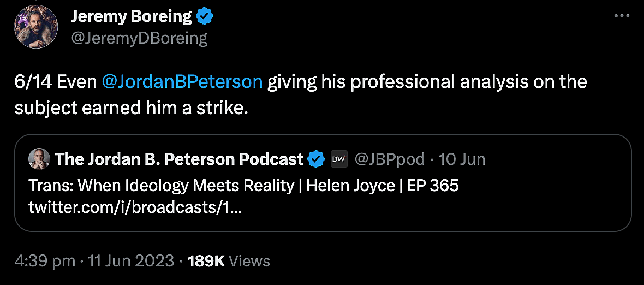
Task: Open Jeremy Boreing's profile picture
Action: [x=35, y=26]
